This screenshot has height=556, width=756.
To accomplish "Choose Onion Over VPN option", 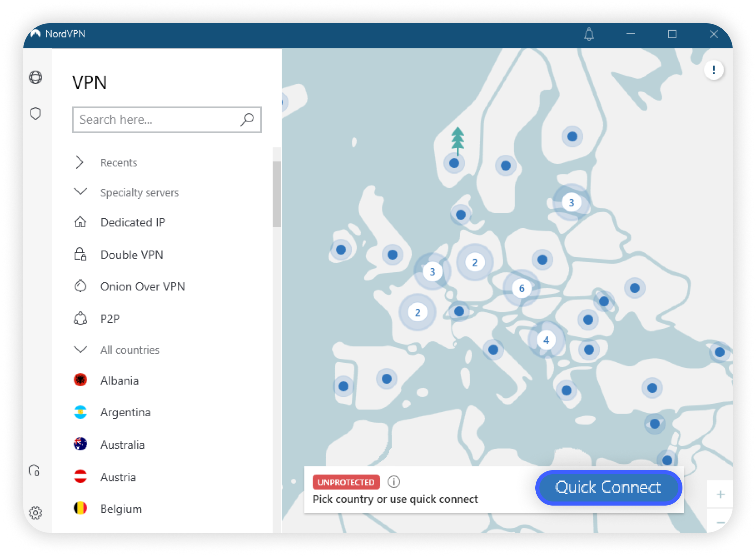I will [x=142, y=287].
